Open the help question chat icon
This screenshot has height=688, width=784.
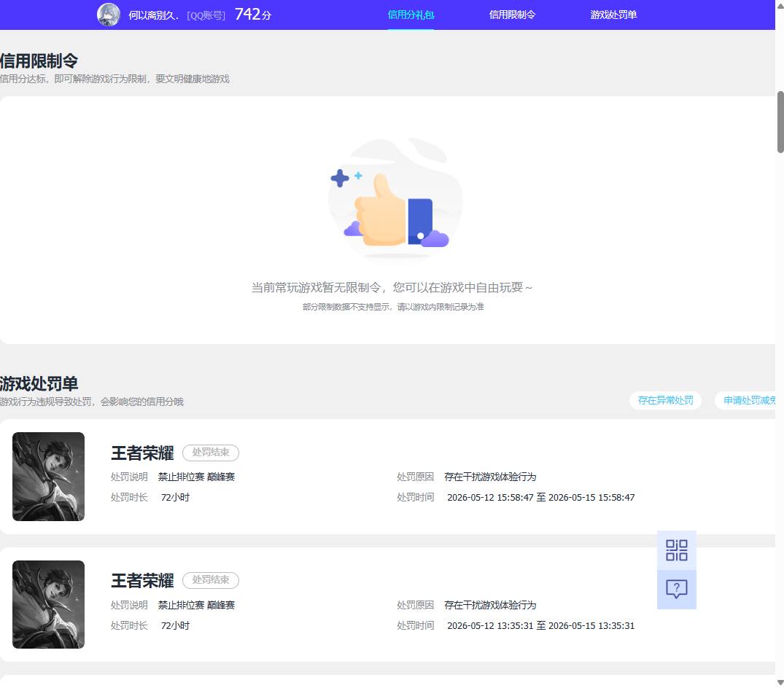(x=677, y=590)
